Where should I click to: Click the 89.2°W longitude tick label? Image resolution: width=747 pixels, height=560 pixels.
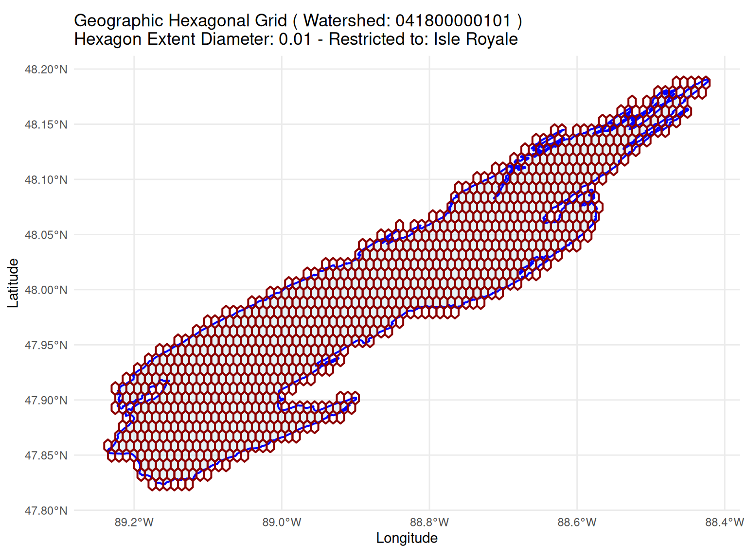134,523
